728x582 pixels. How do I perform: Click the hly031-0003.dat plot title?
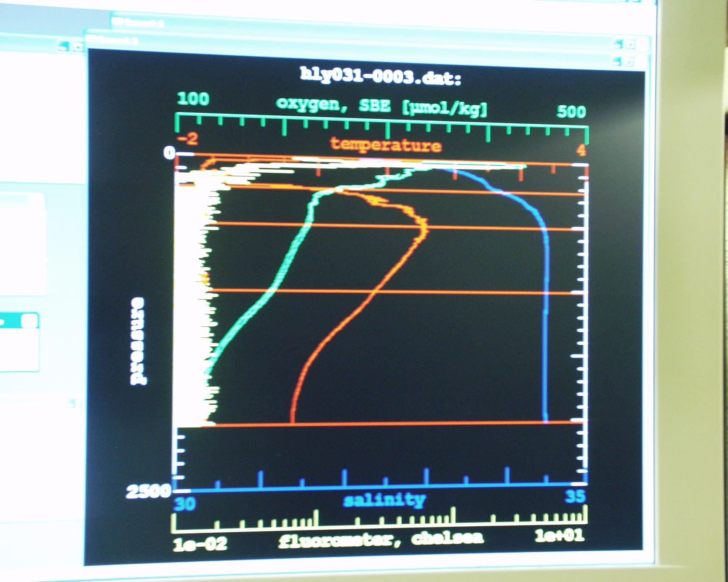point(381,77)
